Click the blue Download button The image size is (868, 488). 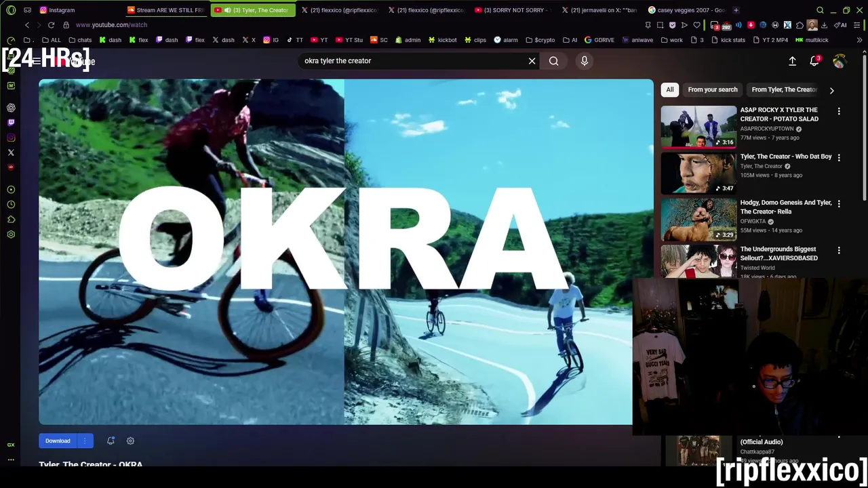pyautogui.click(x=58, y=441)
